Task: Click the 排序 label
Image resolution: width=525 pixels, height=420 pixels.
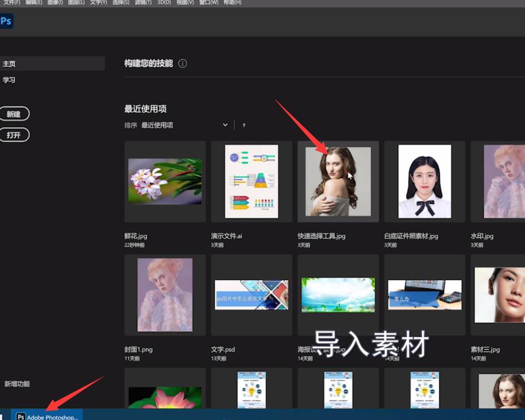Action: (x=131, y=125)
